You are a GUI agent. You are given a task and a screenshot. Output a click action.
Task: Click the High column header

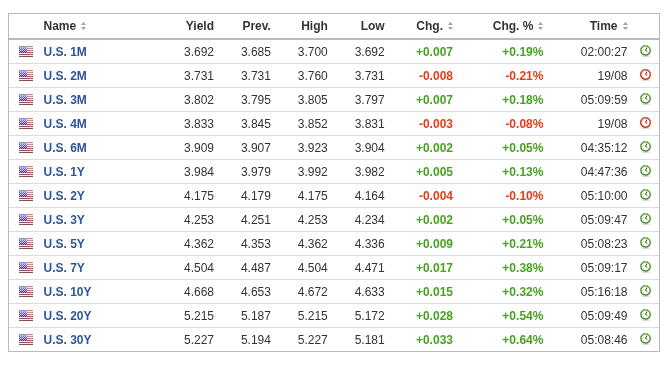tap(314, 26)
